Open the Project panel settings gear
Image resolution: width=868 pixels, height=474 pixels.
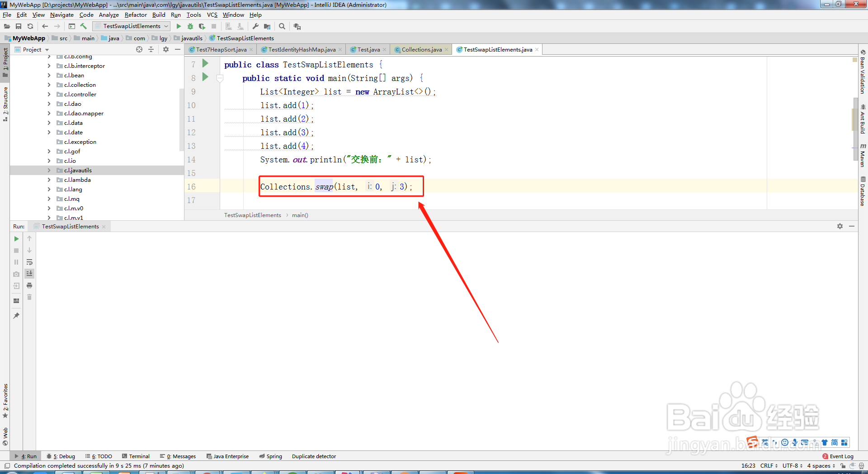click(166, 49)
